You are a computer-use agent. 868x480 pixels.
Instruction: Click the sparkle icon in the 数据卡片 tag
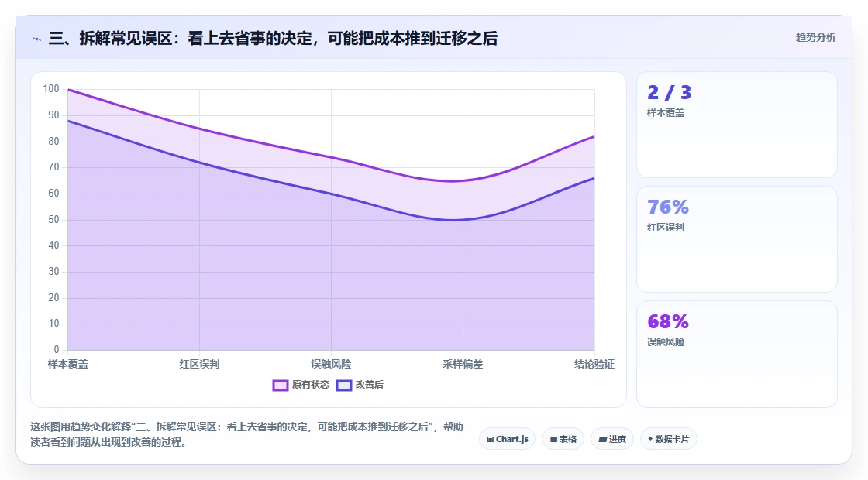(x=650, y=438)
